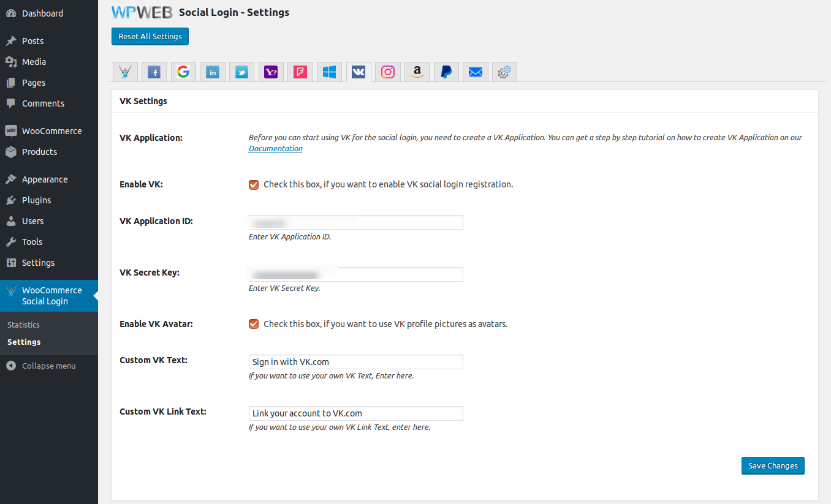Switch to the LinkedIn tab icon

pyautogui.click(x=213, y=72)
